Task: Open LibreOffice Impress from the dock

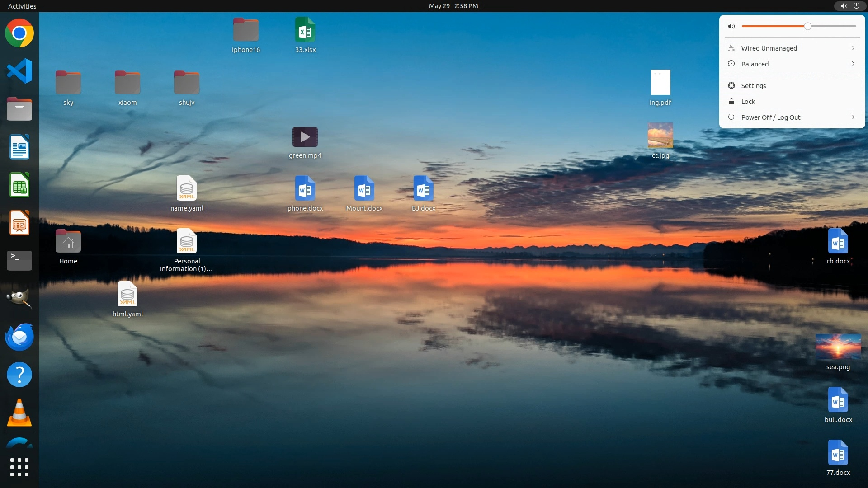Action: (x=19, y=223)
